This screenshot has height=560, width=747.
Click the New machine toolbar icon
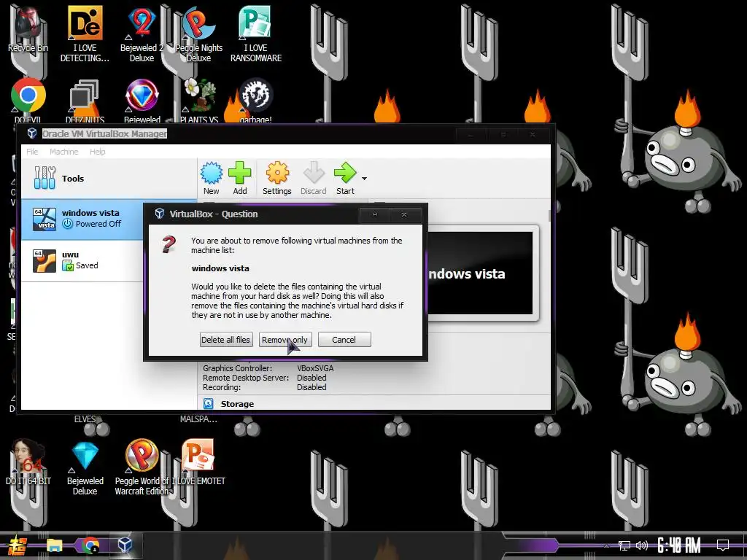point(212,178)
